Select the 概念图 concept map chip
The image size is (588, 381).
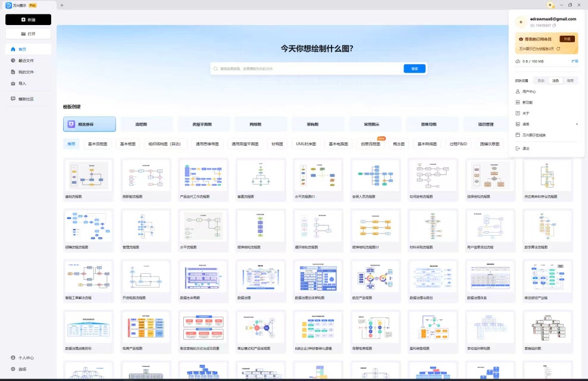pyautogui.click(x=399, y=144)
